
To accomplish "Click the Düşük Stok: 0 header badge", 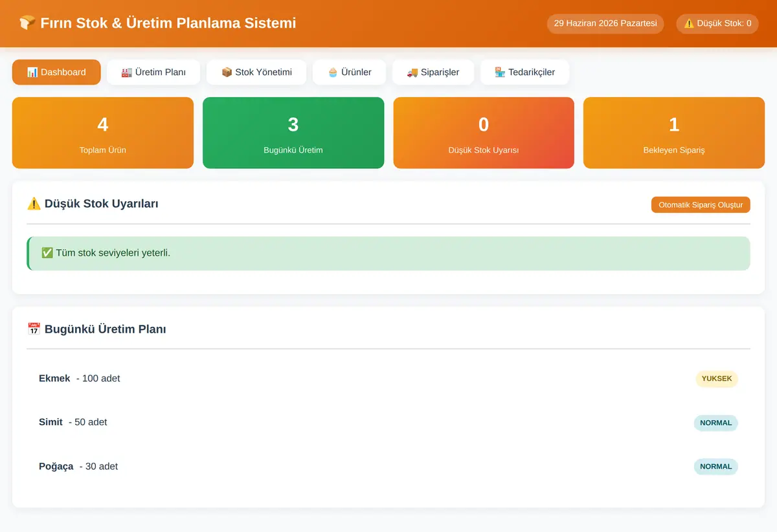I will [717, 24].
